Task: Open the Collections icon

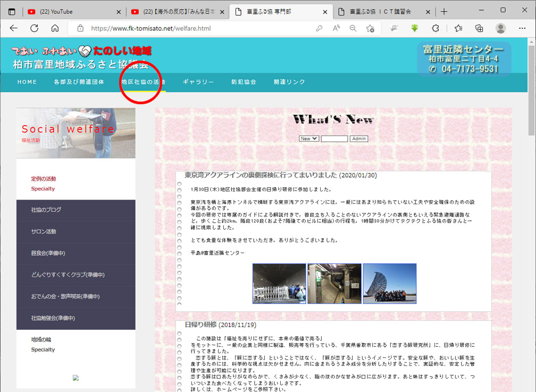Action: [479, 28]
